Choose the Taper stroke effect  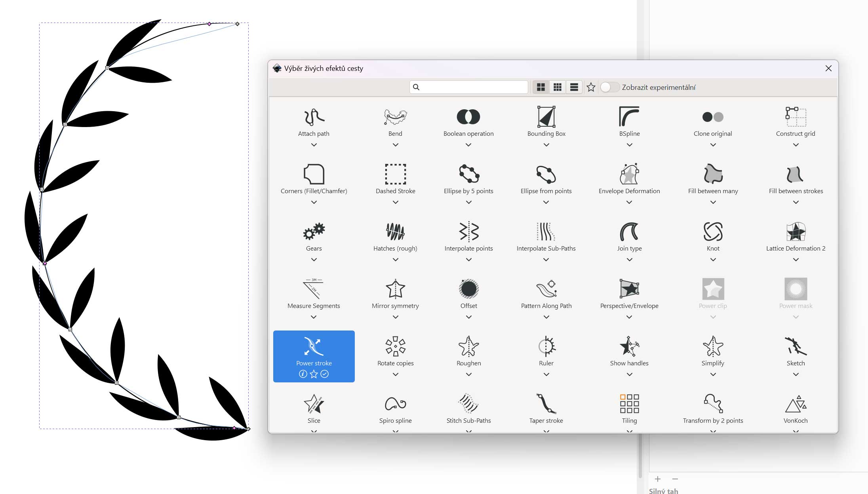546,404
